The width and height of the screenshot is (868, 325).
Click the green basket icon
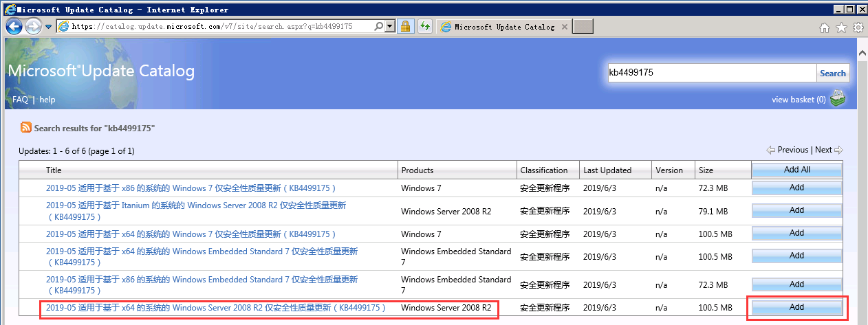coord(837,99)
